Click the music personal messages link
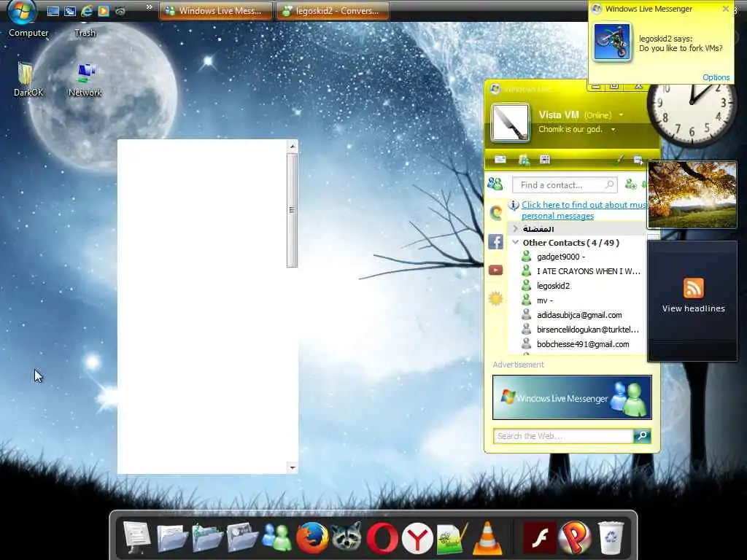Viewport: 747px width, 560px height. (x=584, y=210)
